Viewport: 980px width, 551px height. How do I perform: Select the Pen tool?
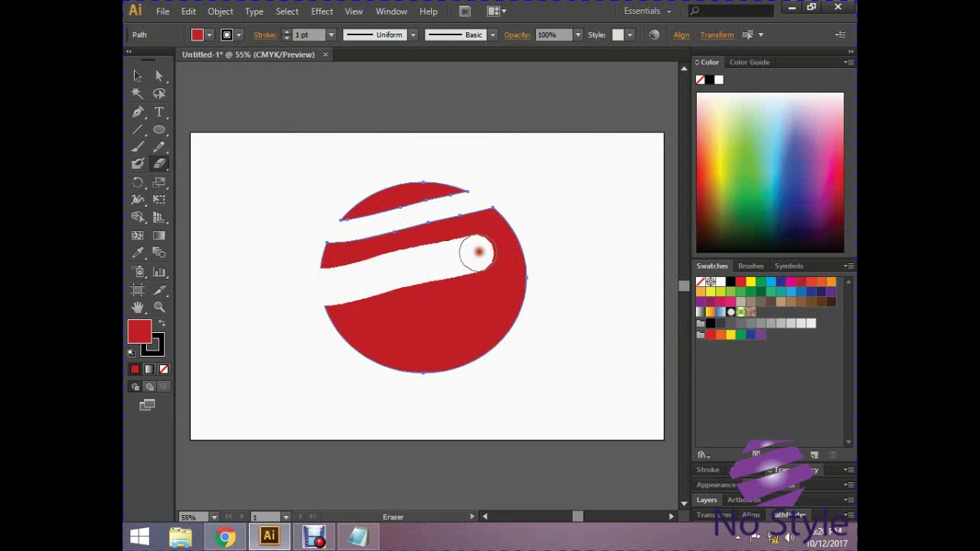click(138, 112)
